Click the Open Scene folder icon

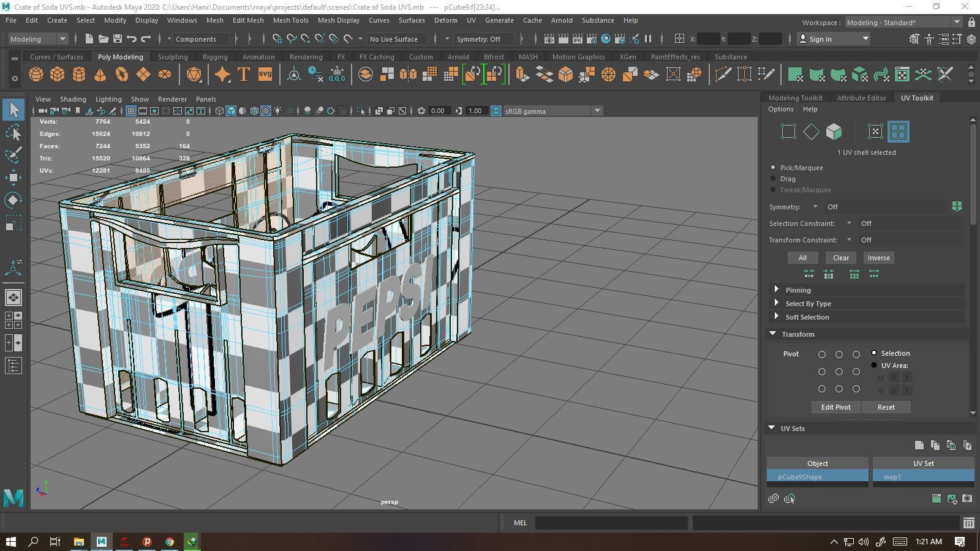pos(104,39)
